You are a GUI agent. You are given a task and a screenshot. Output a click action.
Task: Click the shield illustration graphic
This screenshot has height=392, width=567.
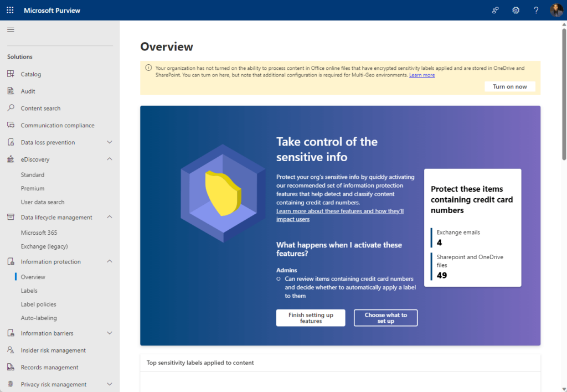223,193
